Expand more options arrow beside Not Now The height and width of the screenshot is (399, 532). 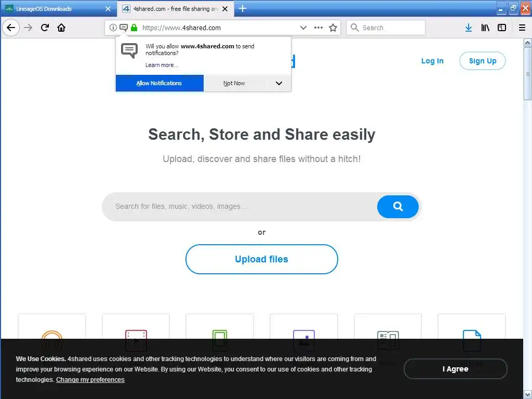pyautogui.click(x=279, y=83)
